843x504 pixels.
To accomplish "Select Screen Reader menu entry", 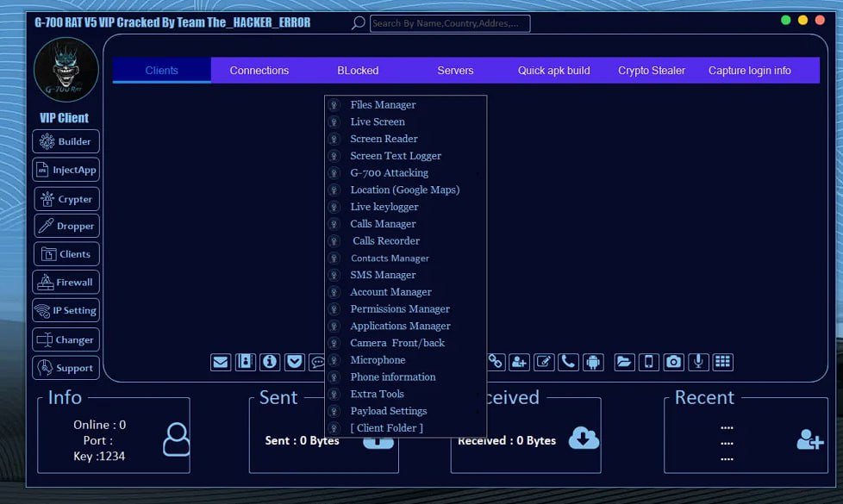I will [x=406, y=139].
